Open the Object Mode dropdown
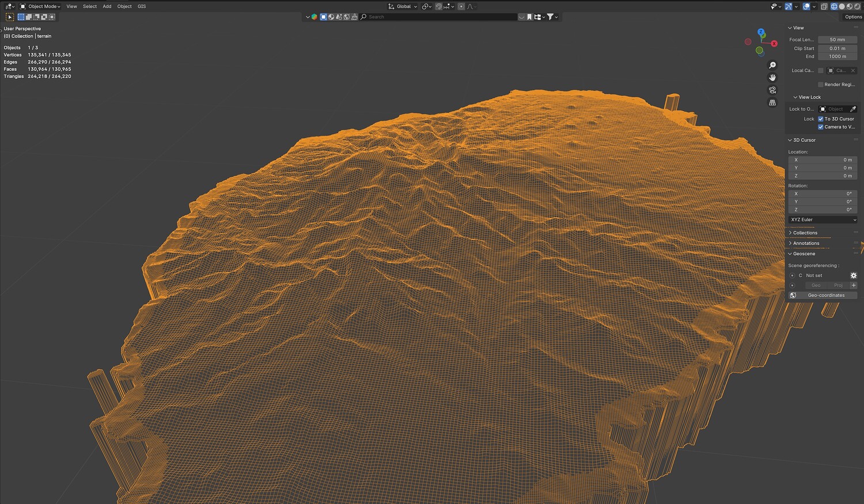864x504 pixels. point(40,6)
